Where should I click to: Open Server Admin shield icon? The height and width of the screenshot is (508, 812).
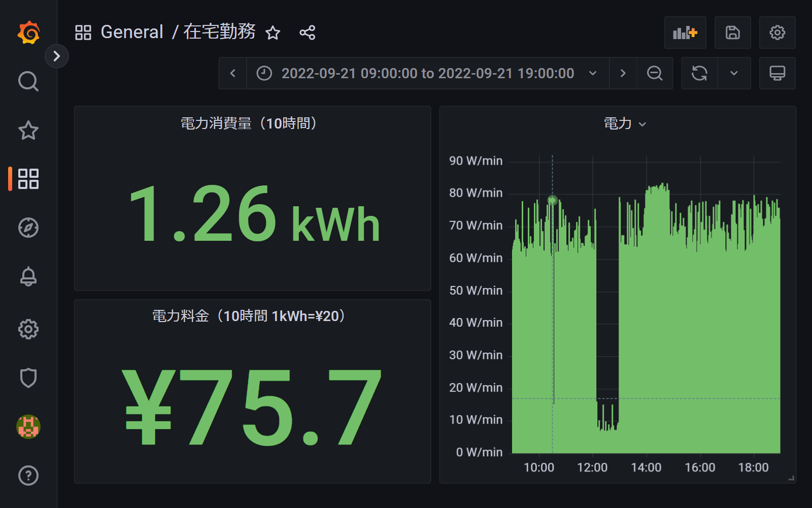[x=28, y=378]
